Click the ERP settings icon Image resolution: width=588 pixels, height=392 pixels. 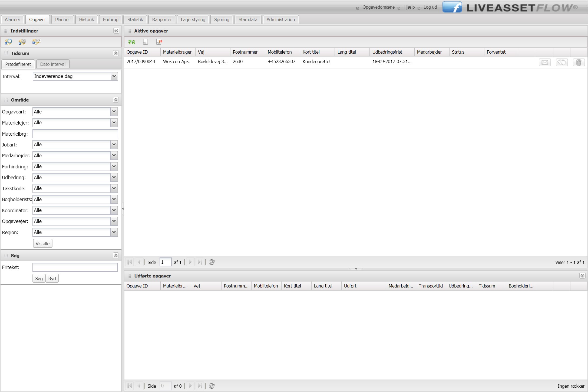[36, 42]
